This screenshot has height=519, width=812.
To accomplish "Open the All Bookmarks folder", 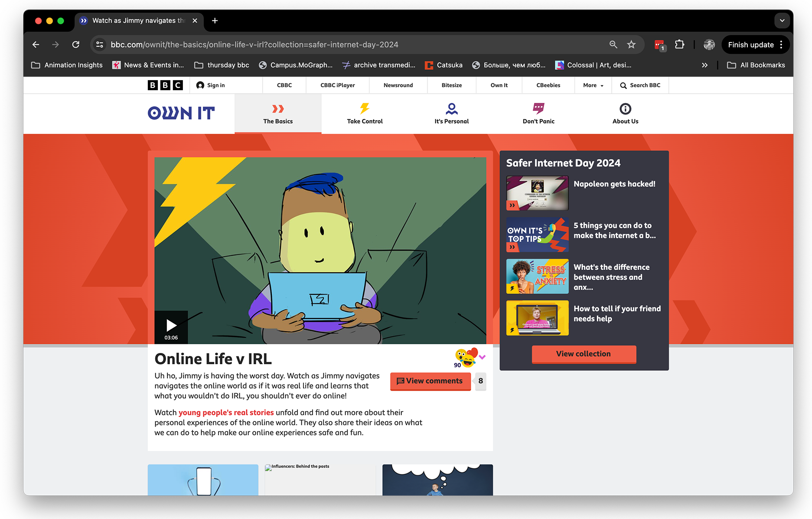I will pos(756,65).
